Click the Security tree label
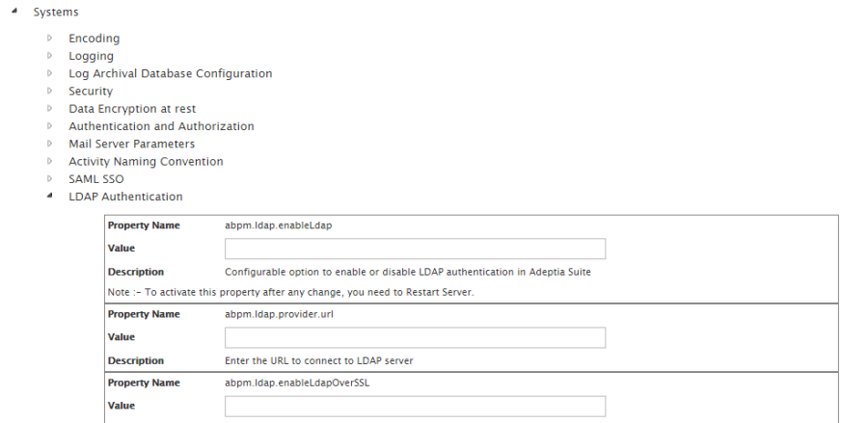The height and width of the screenshot is (423, 868). [91, 92]
